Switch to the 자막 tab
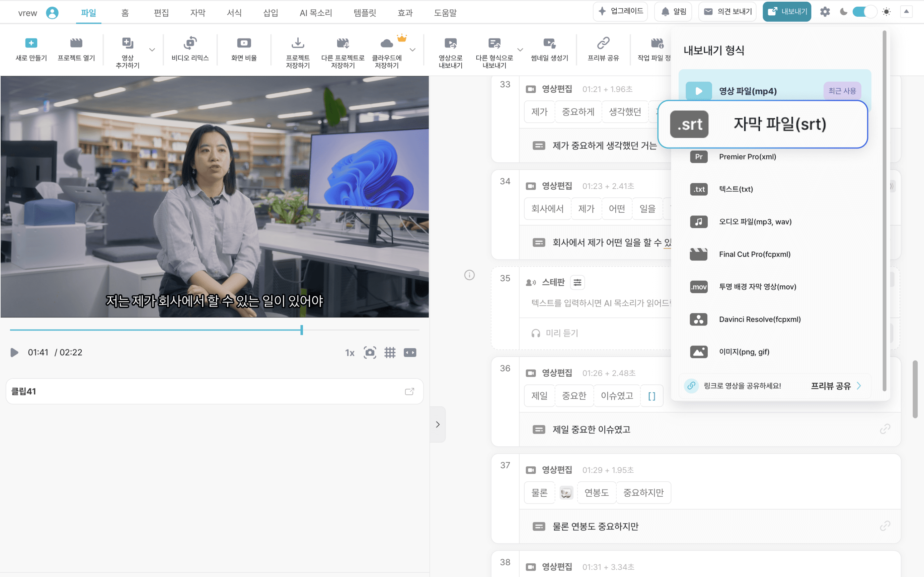 (198, 13)
